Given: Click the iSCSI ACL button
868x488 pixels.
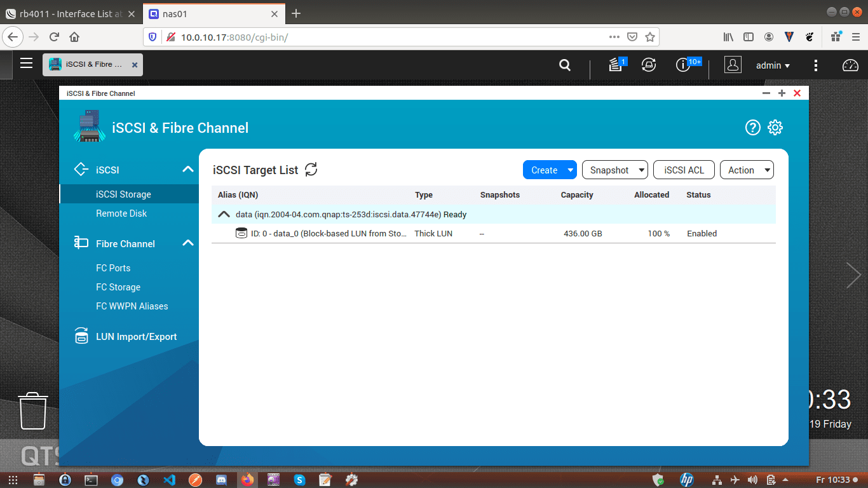Looking at the screenshot, I should pos(684,170).
